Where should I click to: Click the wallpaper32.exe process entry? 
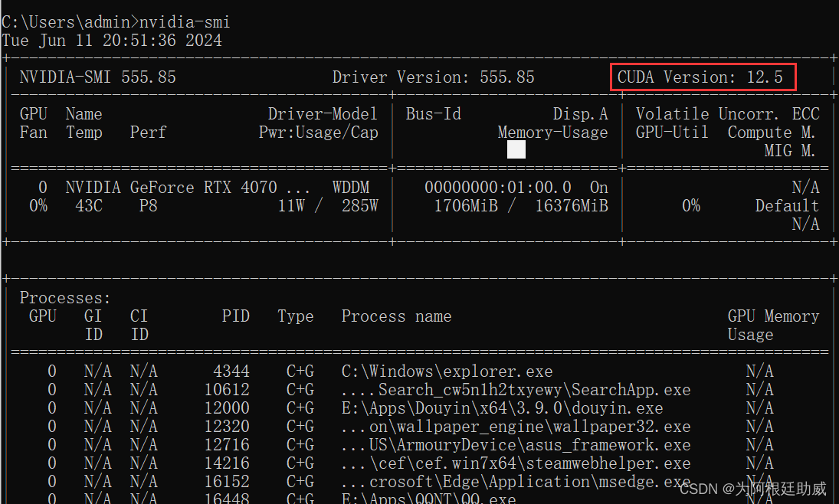[513, 426]
